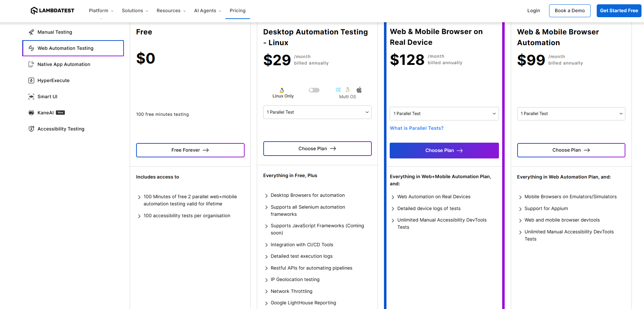The height and width of the screenshot is (309, 644).
Task: Click the $99 price in Browser Automation plan
Action: pyautogui.click(x=531, y=60)
